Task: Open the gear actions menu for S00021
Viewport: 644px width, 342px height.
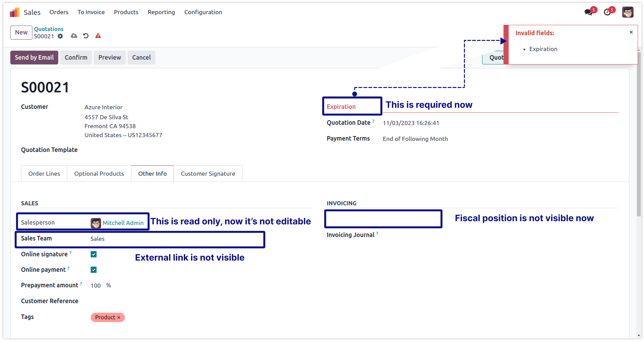Action: 60,36
